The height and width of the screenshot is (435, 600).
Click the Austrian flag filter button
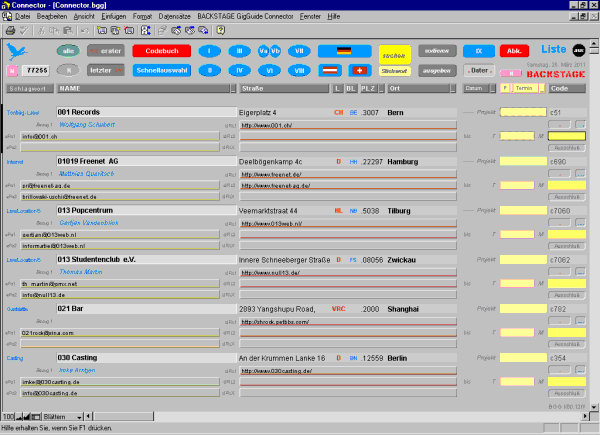coord(333,70)
